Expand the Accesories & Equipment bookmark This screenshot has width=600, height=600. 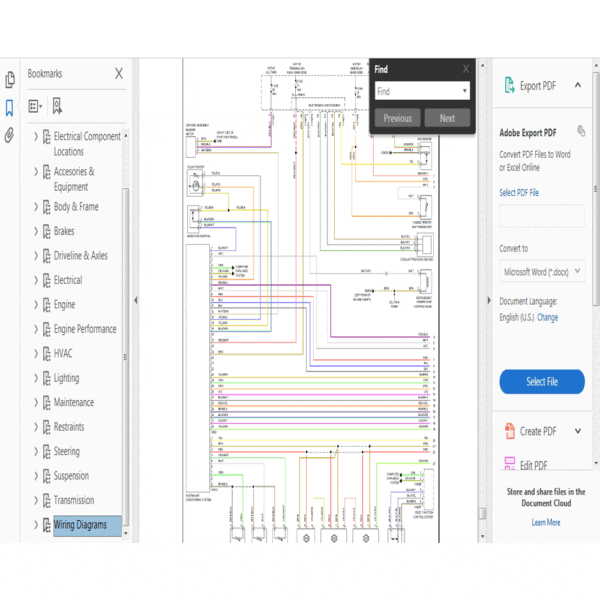coord(36,171)
